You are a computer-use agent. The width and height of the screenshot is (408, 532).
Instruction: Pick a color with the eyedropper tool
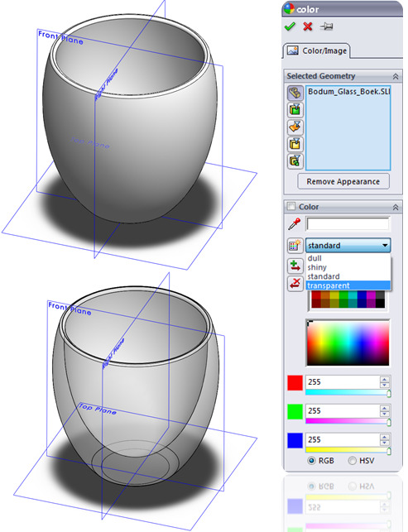[x=295, y=224]
